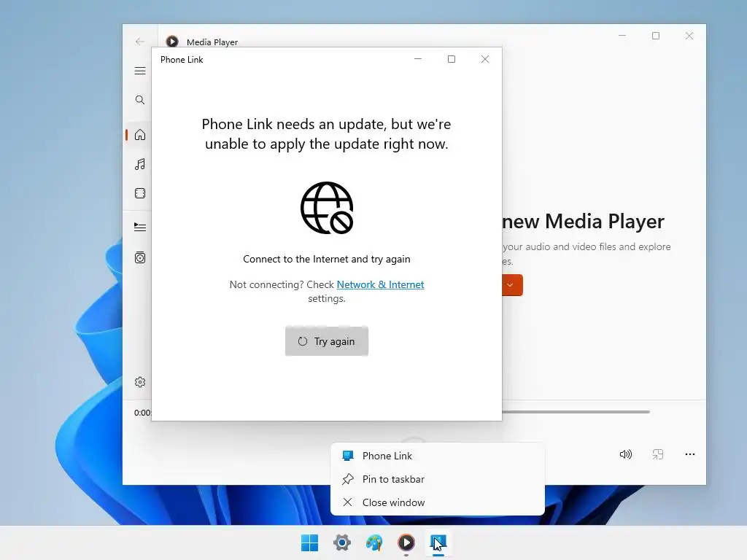Switch to Media Player via taskbar icon
This screenshot has width=747, height=560.
(x=406, y=542)
